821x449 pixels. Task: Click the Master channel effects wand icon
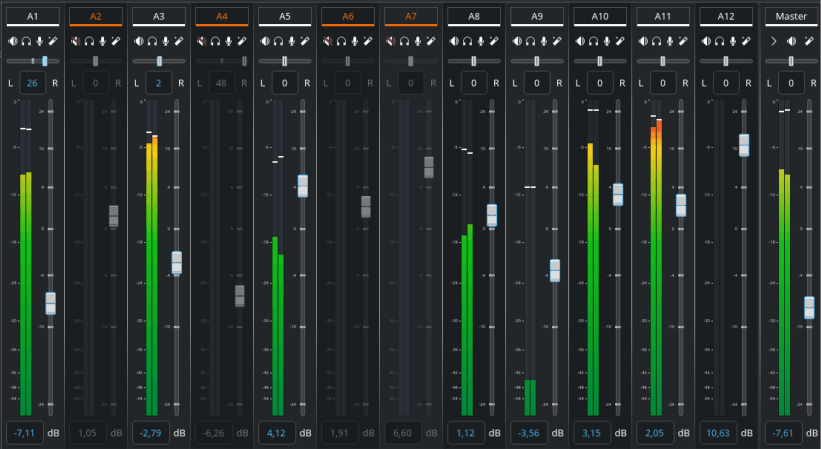click(x=808, y=41)
